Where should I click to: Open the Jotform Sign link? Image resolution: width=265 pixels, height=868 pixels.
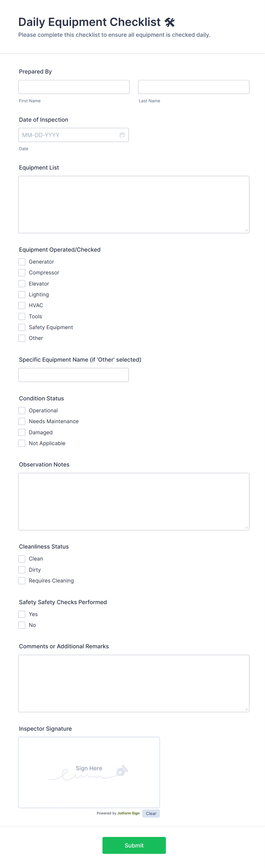[128, 813]
